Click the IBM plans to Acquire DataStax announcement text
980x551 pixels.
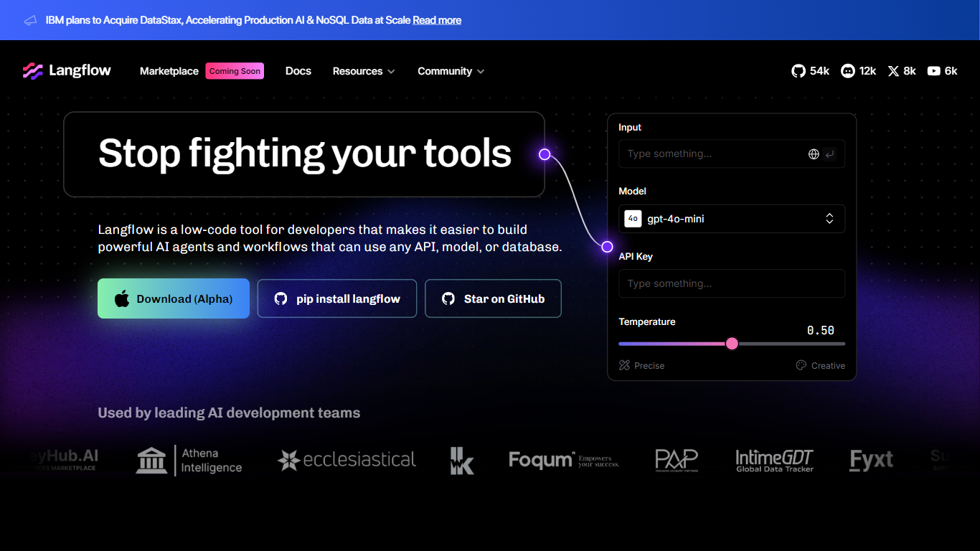[227, 20]
